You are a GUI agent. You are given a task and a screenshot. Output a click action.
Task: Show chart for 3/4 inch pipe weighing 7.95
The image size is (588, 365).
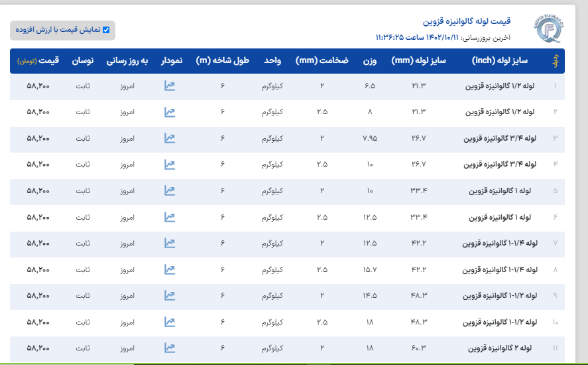(170, 138)
